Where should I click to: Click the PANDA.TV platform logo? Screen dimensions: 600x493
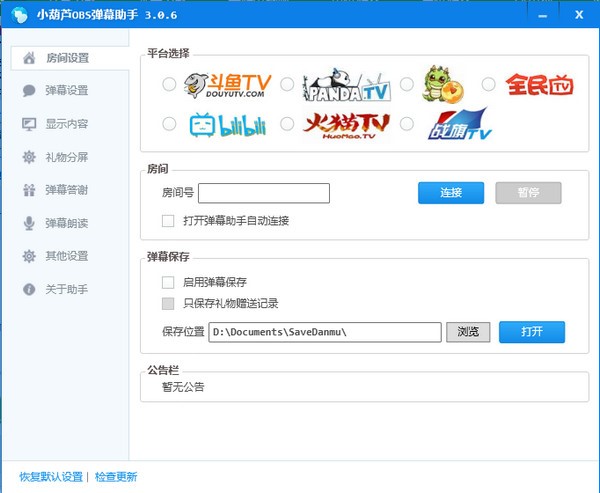[x=347, y=85]
